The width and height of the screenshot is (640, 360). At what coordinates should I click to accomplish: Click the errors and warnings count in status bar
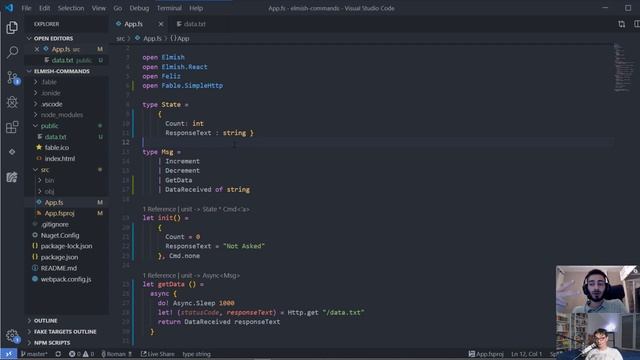coord(81,354)
